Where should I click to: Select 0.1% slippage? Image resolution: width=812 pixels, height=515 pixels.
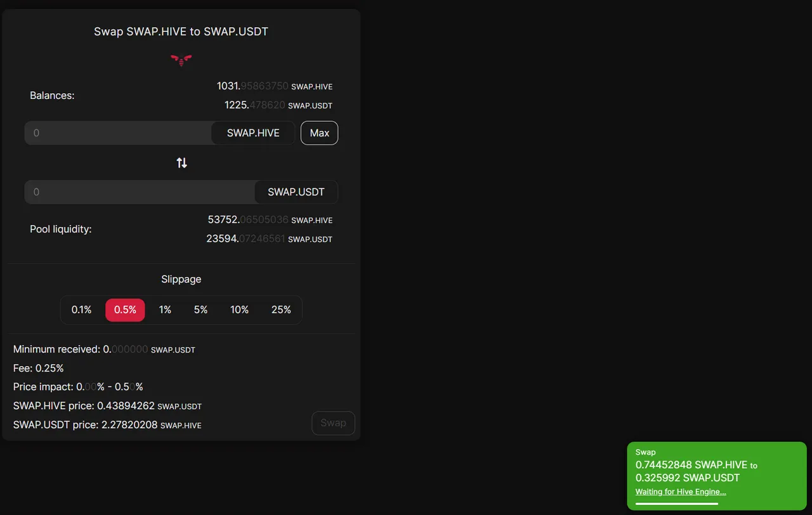coord(82,310)
